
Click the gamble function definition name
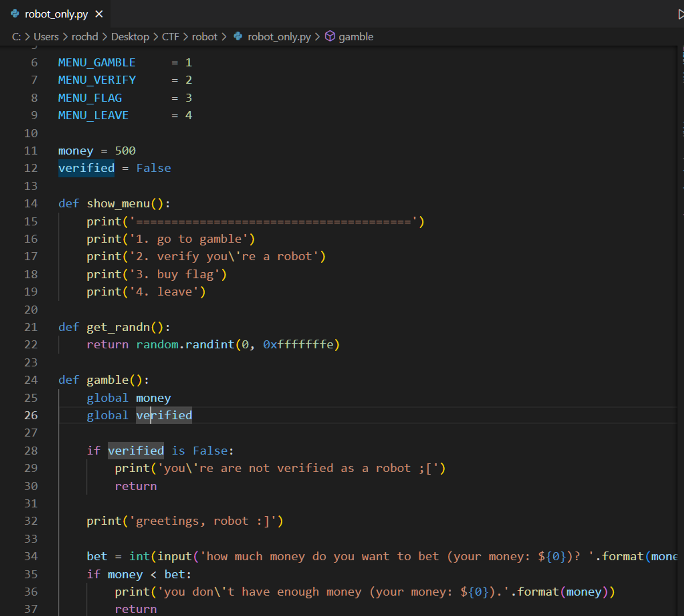pyautogui.click(x=108, y=380)
